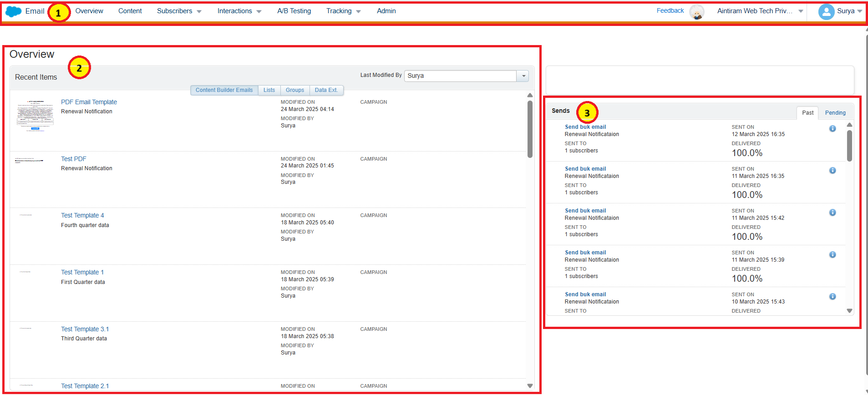Open the Last Modified By dropdown
Screen dimensions: 868x395
[523, 76]
